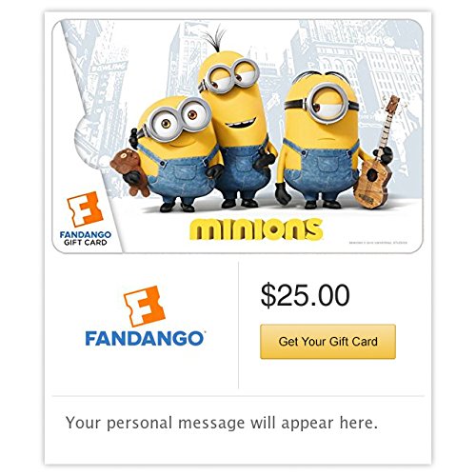Click the one-eyed minion holding the ukulele
The image size is (476, 476).
pyautogui.click(x=321, y=140)
